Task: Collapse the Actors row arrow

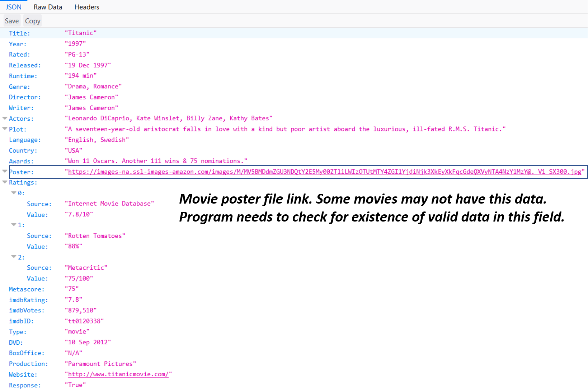Action: pyautogui.click(x=5, y=118)
